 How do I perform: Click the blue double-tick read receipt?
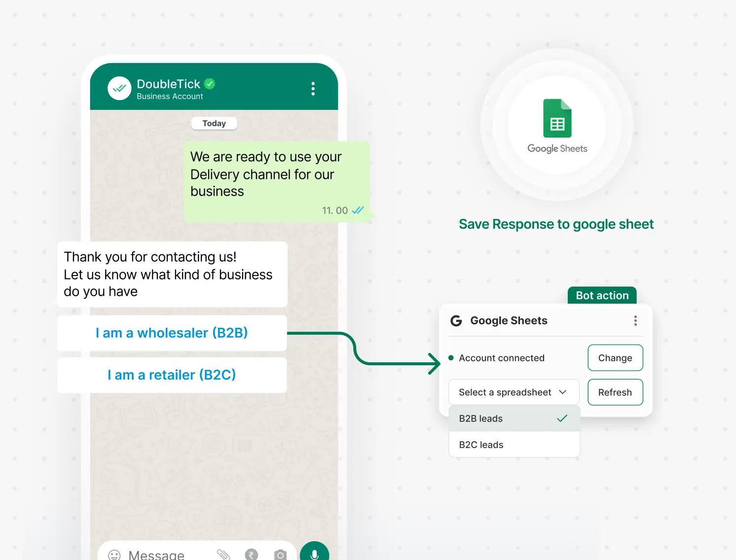click(x=358, y=210)
